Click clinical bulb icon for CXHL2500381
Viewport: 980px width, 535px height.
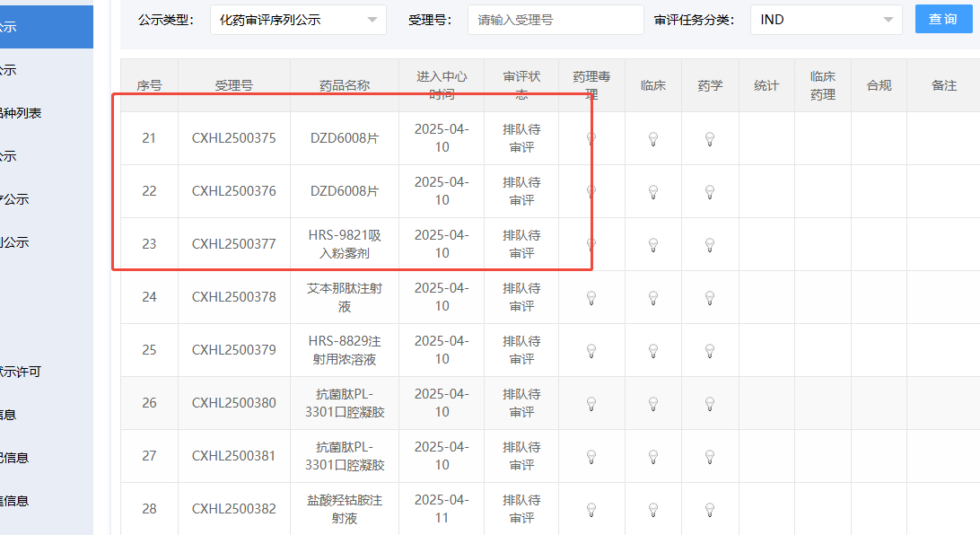tap(653, 457)
